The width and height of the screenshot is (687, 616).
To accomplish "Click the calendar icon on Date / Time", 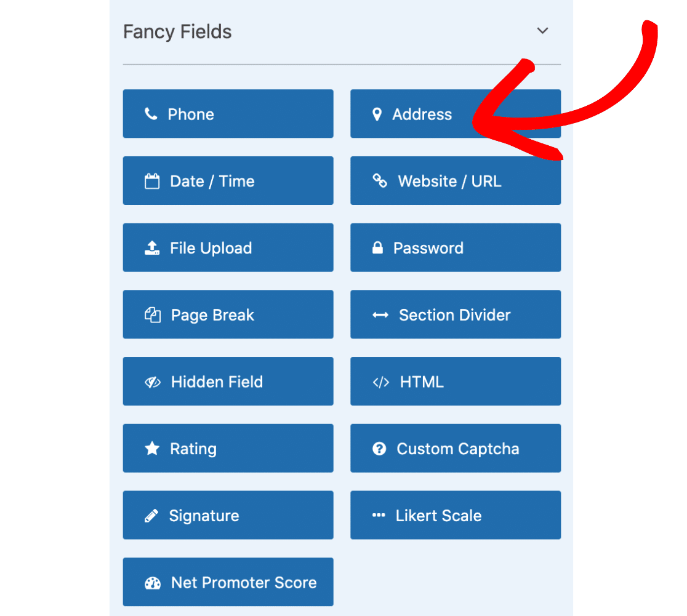I will click(151, 180).
